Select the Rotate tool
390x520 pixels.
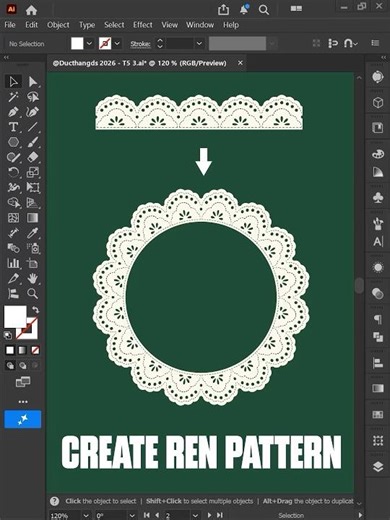click(x=13, y=172)
